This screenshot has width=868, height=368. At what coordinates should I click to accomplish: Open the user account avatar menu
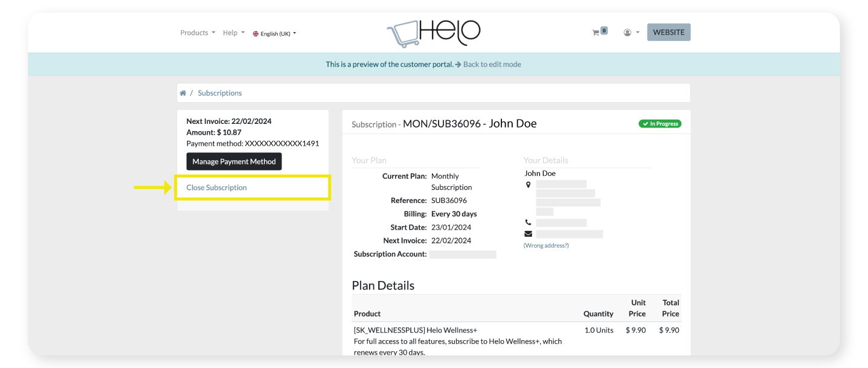628,33
